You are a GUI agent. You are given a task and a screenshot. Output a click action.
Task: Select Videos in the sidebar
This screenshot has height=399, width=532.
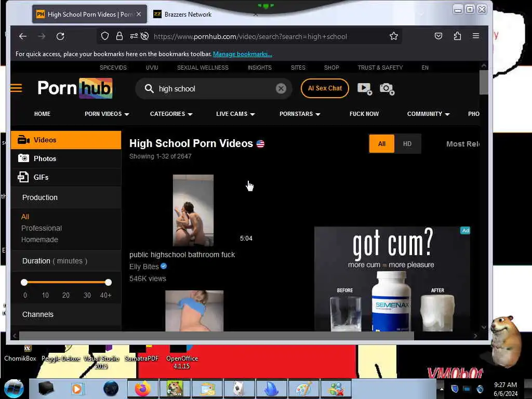click(66, 140)
